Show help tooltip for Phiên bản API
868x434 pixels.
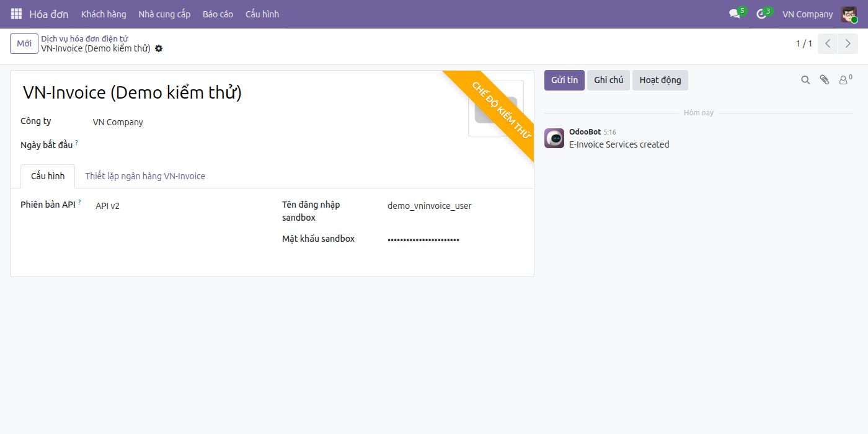click(x=79, y=202)
